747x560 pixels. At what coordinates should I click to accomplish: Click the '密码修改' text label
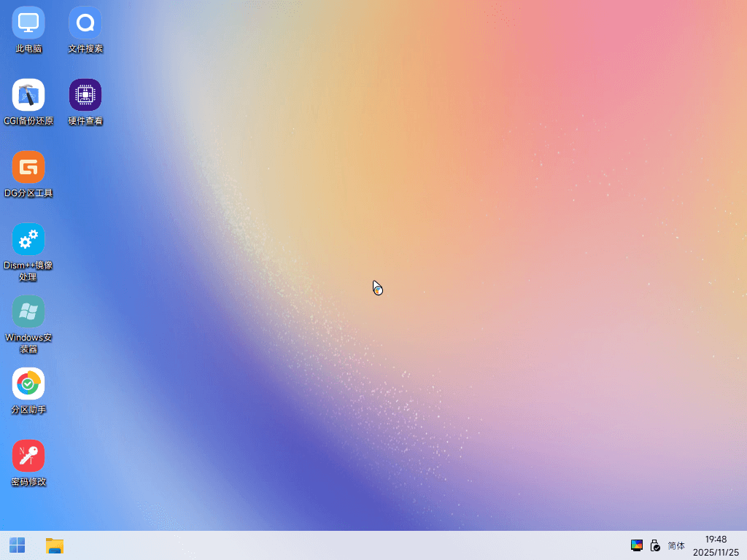click(x=28, y=482)
